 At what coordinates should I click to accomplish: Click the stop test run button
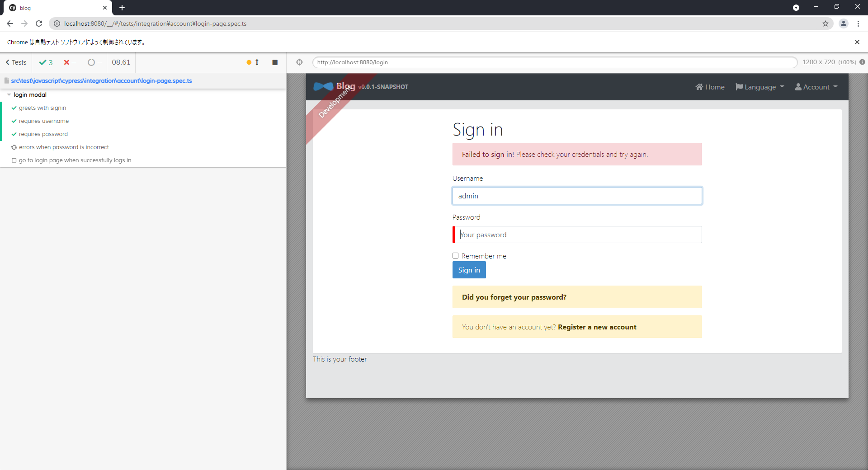[275, 62]
